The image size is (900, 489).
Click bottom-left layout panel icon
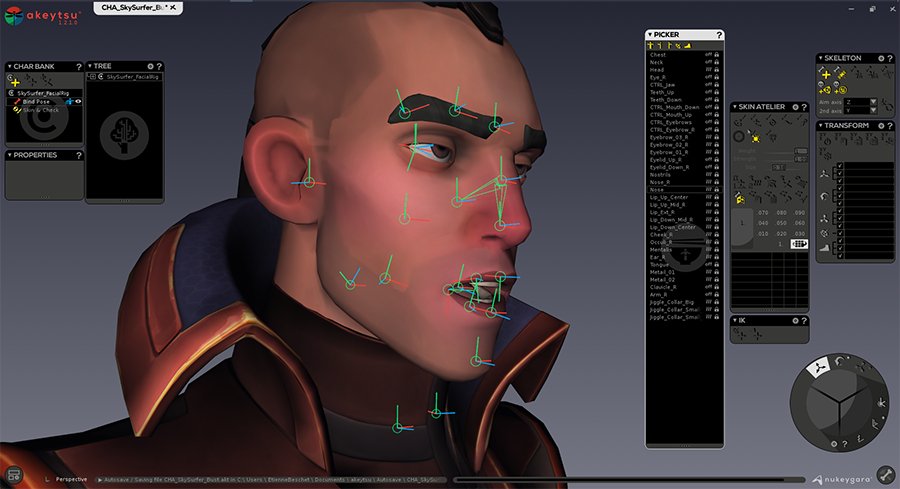(14, 475)
